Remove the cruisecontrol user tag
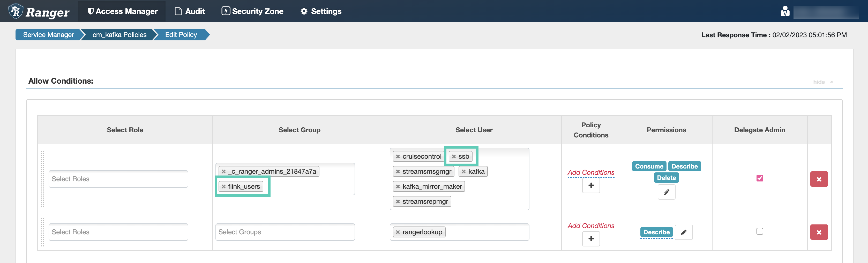 [398, 156]
